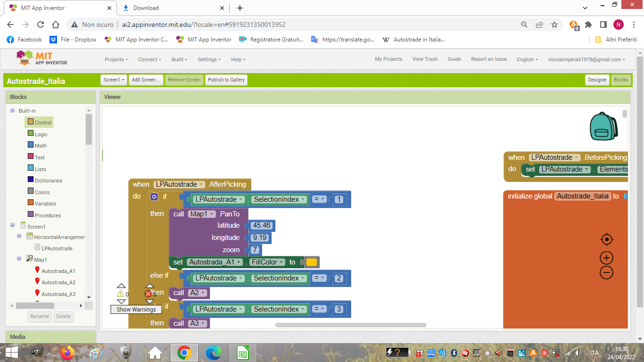Open the English language dropdown
644x362 pixels.
(528, 59)
